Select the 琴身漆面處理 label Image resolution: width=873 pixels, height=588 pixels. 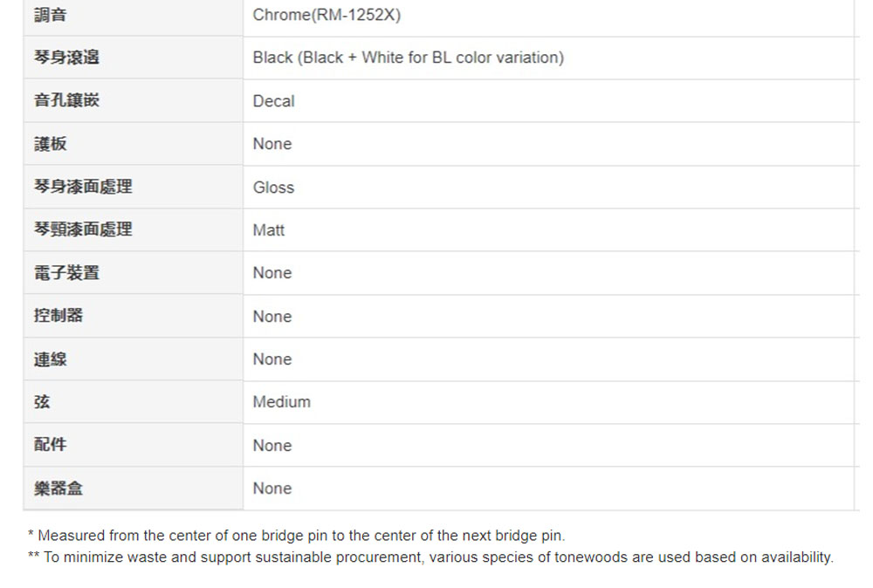click(x=83, y=187)
